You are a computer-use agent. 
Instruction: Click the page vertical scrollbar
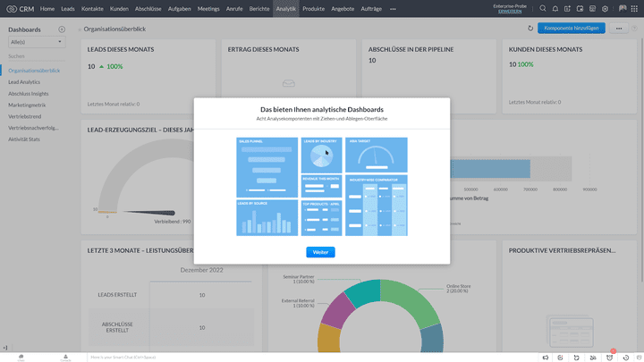point(642,160)
